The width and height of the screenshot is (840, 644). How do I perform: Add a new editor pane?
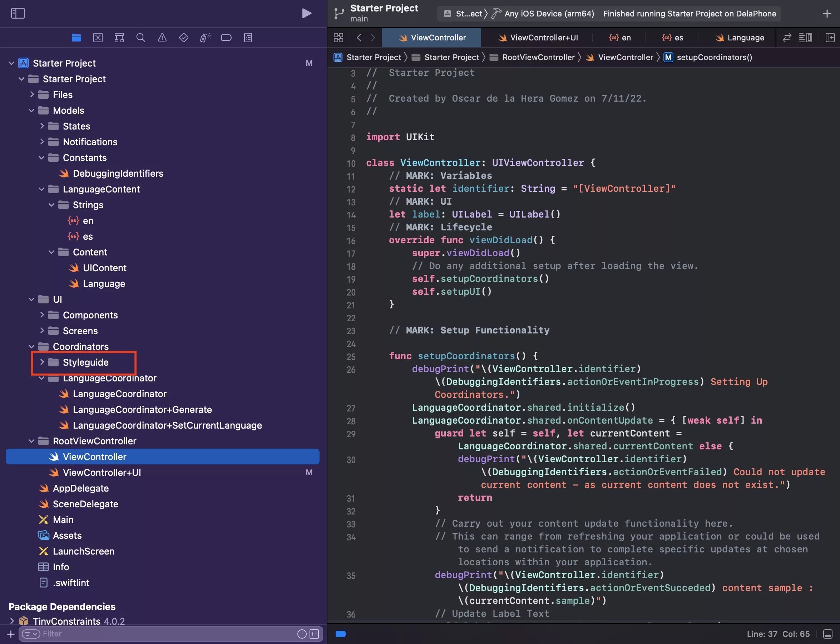[830, 37]
